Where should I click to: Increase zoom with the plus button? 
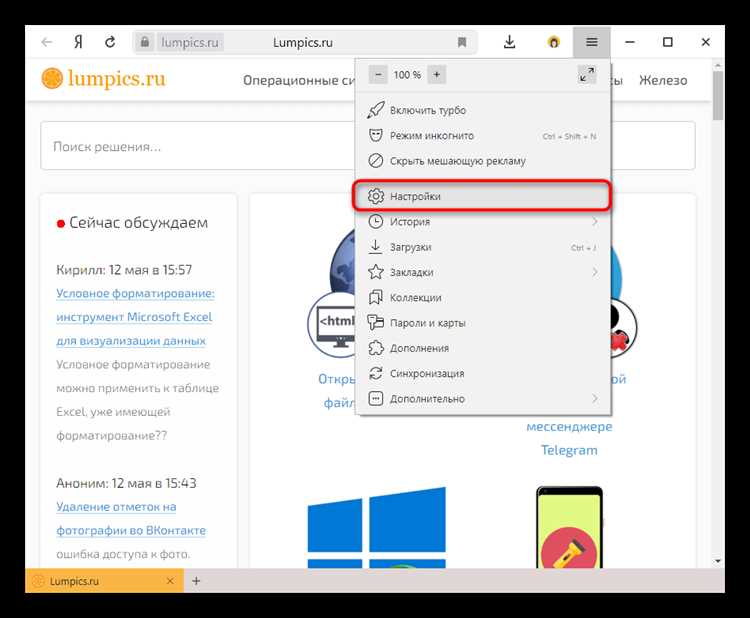(x=437, y=75)
